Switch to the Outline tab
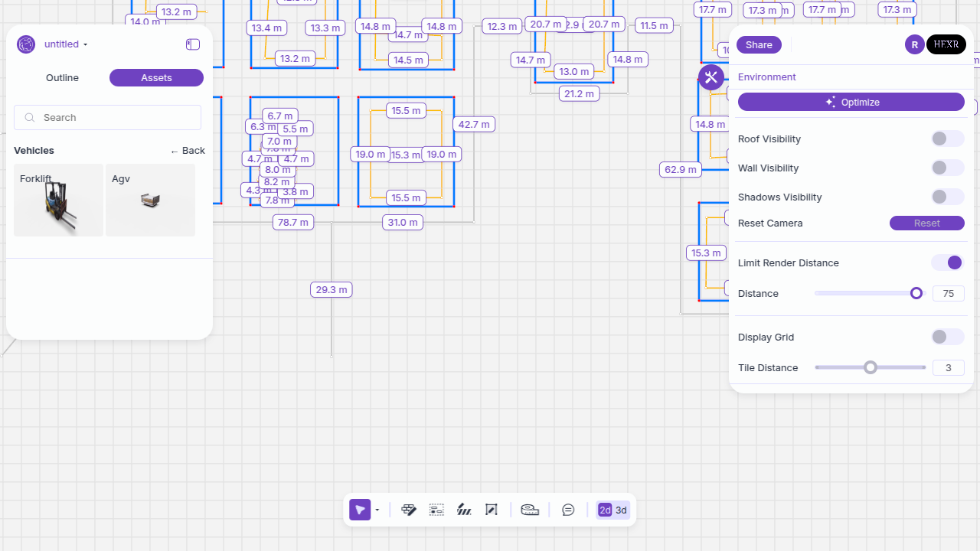This screenshot has height=551, width=980. click(62, 78)
